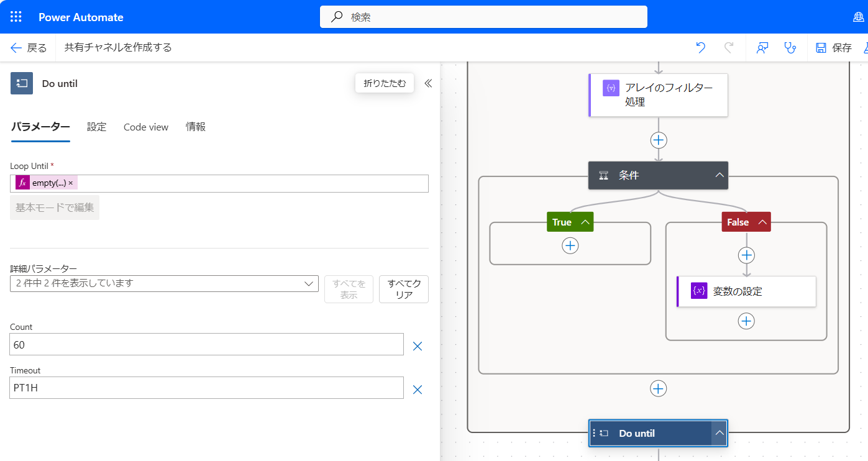
Task: Click the Count input field
Action: coord(207,344)
